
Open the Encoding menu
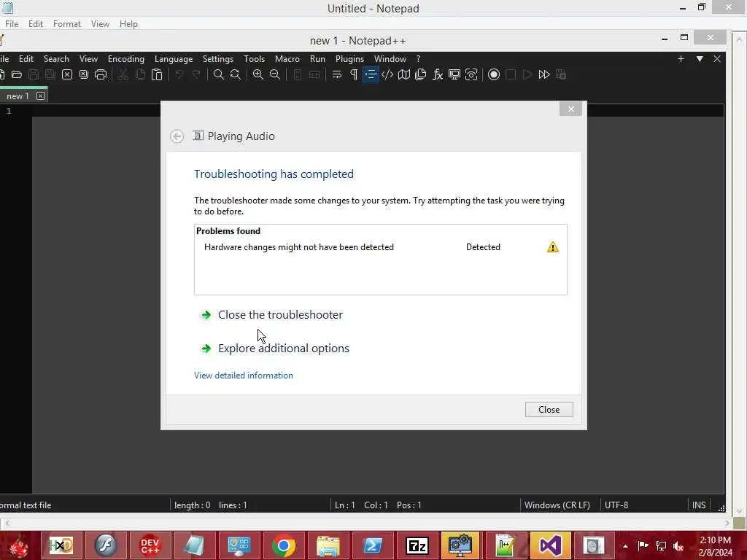coord(125,58)
